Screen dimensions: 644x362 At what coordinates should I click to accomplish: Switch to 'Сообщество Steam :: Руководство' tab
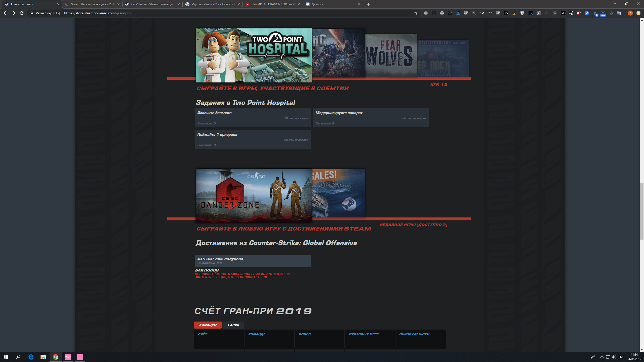152,4
